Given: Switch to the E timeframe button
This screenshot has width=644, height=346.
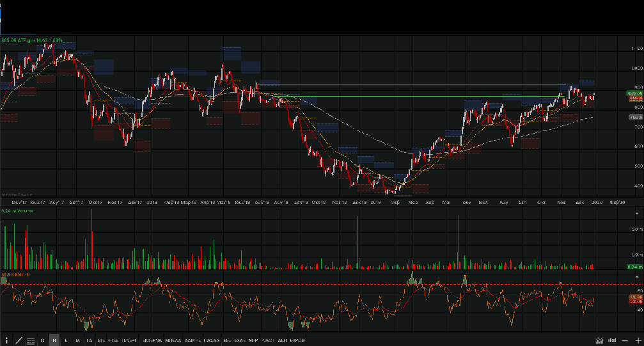Looking at the screenshot, I should [x=67, y=340].
